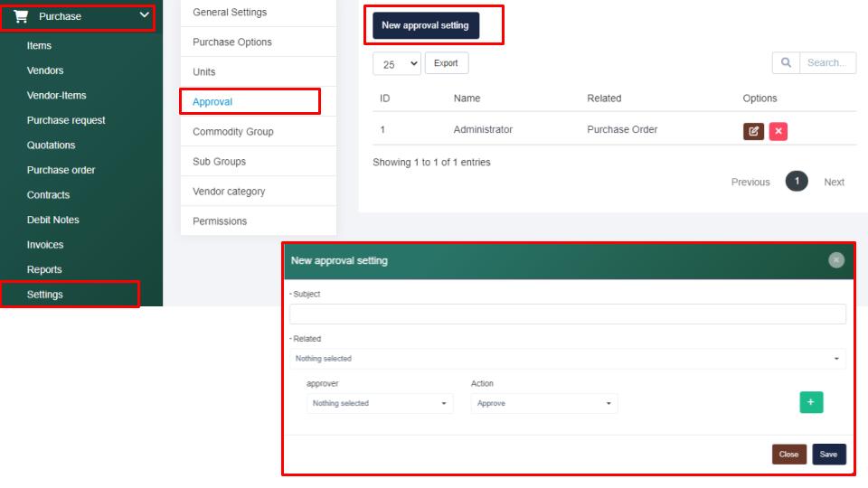Screen dimensions: 868x488
Task: Open the Approval settings tab
Action: tap(212, 102)
